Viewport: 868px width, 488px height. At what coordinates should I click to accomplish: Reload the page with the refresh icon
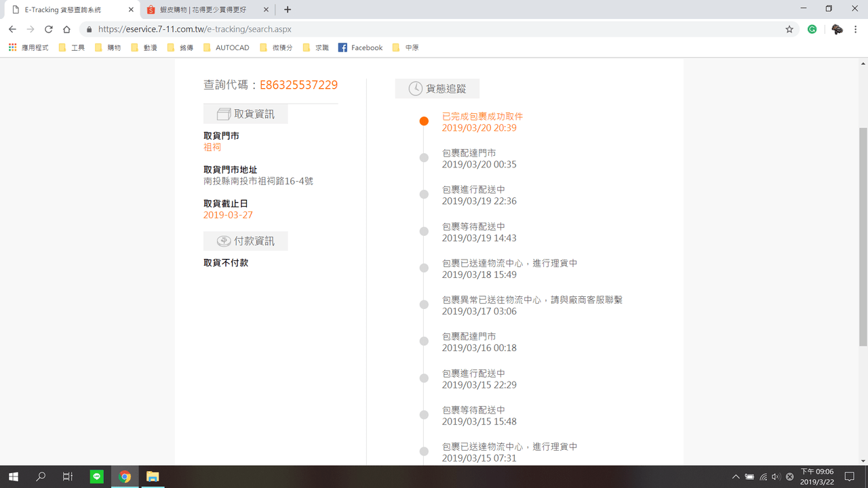click(48, 29)
